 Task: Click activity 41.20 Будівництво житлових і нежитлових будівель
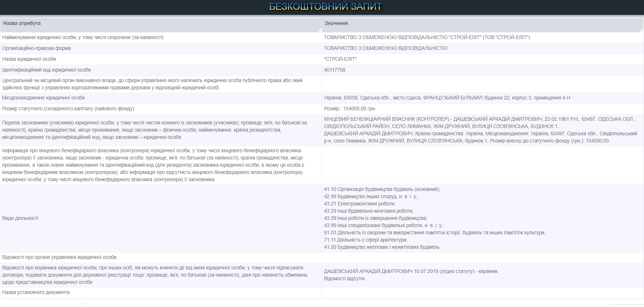[x=381, y=247]
